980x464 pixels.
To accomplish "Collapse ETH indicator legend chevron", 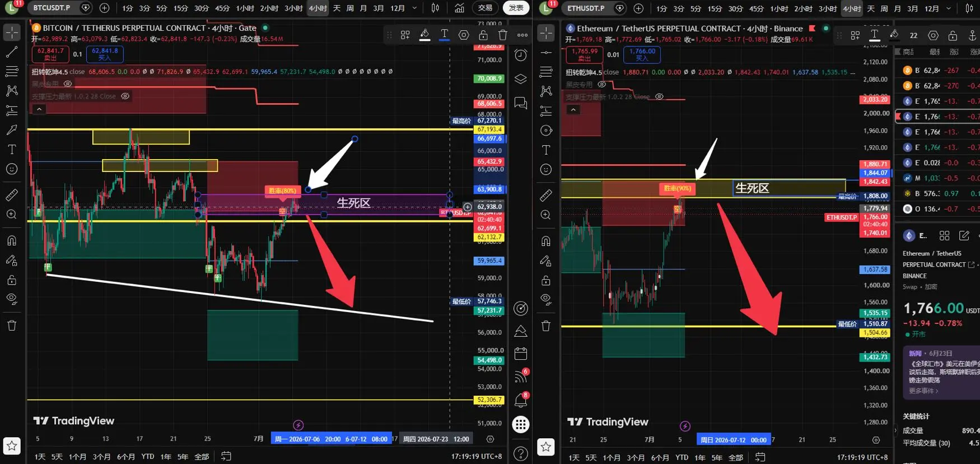I will point(573,110).
